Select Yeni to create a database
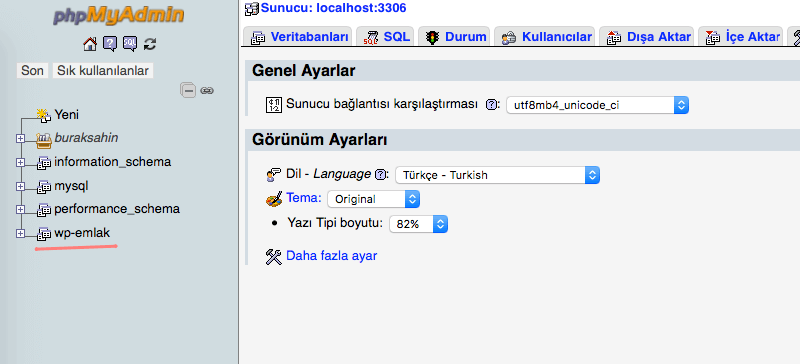This screenshot has height=364, width=800. pyautogui.click(x=66, y=115)
